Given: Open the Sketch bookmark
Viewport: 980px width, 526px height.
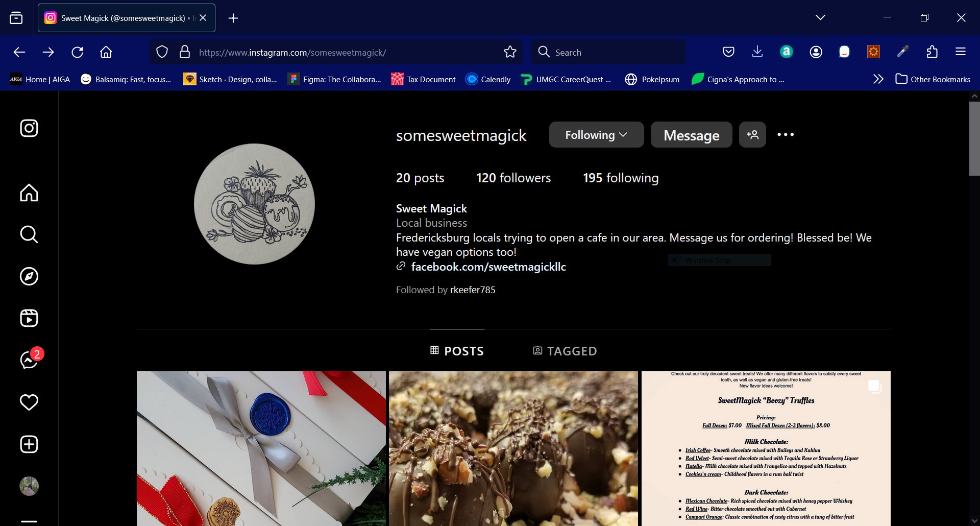Looking at the screenshot, I should [x=230, y=79].
